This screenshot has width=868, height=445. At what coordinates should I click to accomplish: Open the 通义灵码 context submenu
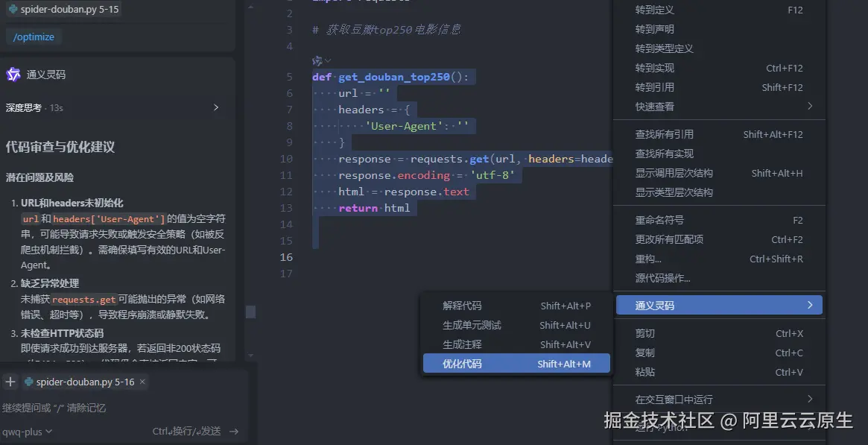click(x=719, y=305)
